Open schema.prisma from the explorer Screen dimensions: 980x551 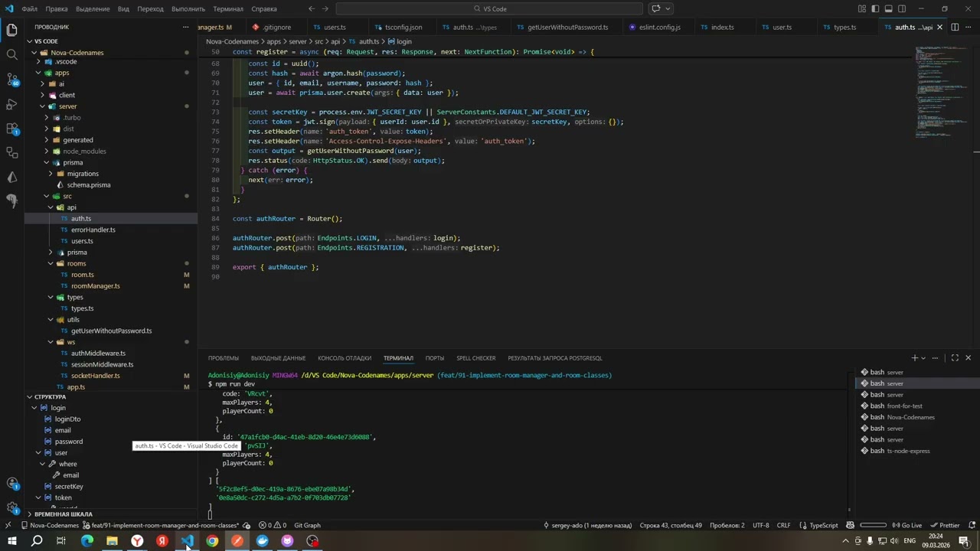pyautogui.click(x=88, y=184)
